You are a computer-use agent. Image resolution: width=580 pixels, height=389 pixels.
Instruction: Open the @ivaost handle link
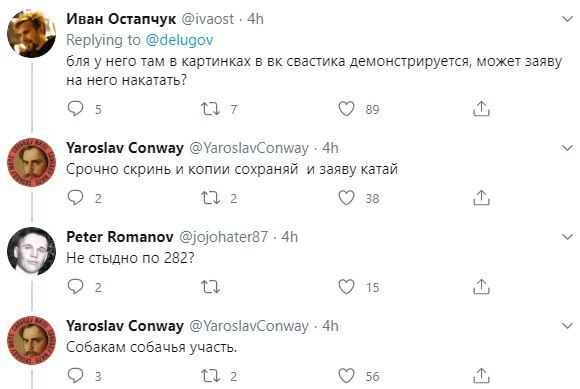tap(207, 18)
